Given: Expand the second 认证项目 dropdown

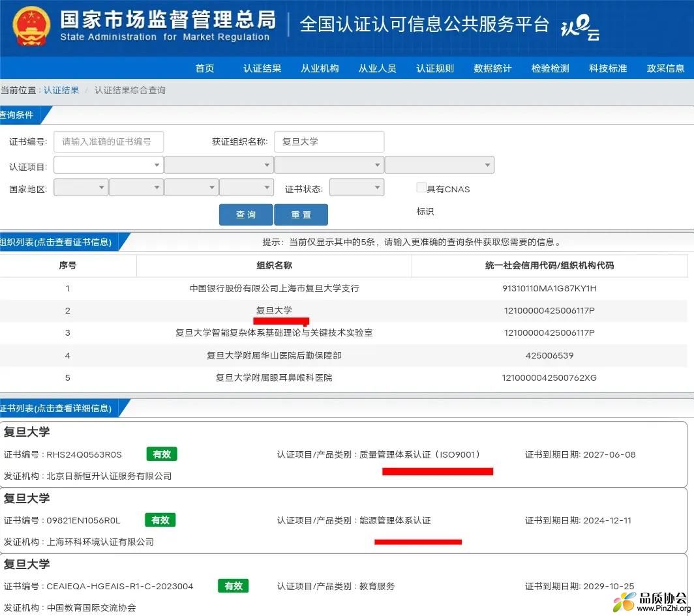Looking at the screenshot, I should 219,165.
